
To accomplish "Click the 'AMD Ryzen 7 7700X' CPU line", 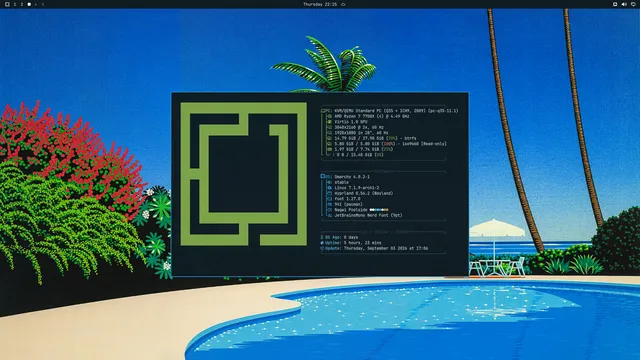I will [x=371, y=116].
